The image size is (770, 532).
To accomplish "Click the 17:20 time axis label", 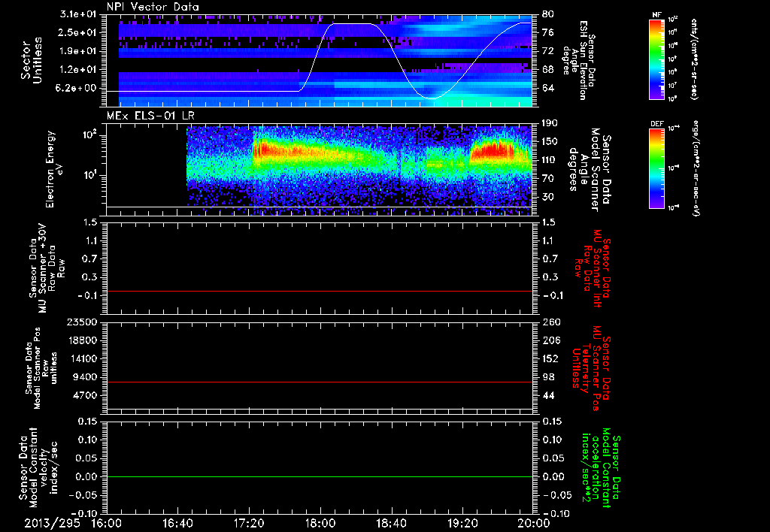I will point(249,524).
